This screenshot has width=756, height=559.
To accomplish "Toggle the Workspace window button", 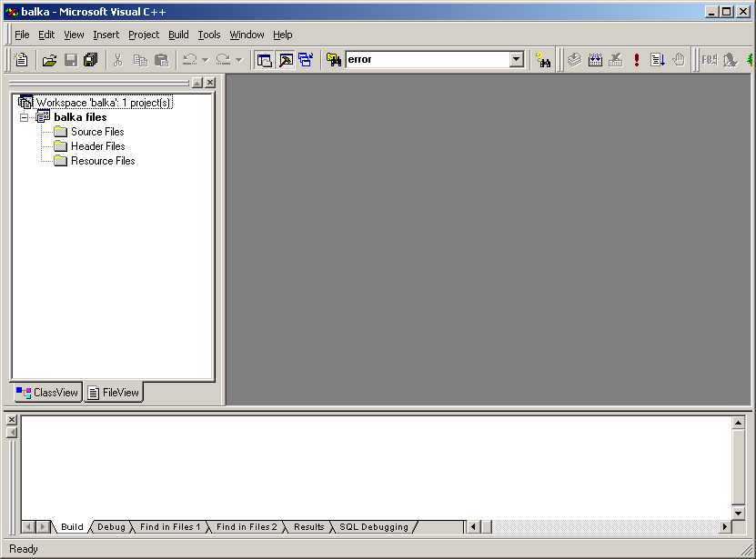I will [x=265, y=60].
